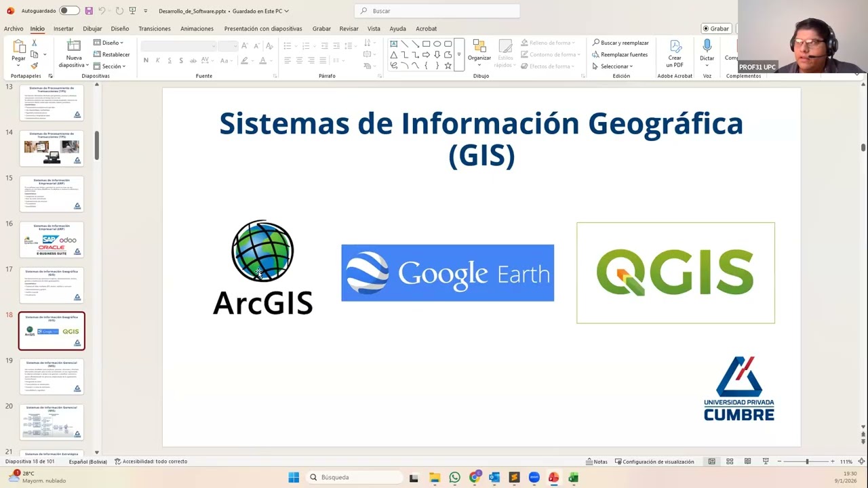Switch to Slide Sorter view icon
This screenshot has height=488, width=868.
click(x=730, y=462)
